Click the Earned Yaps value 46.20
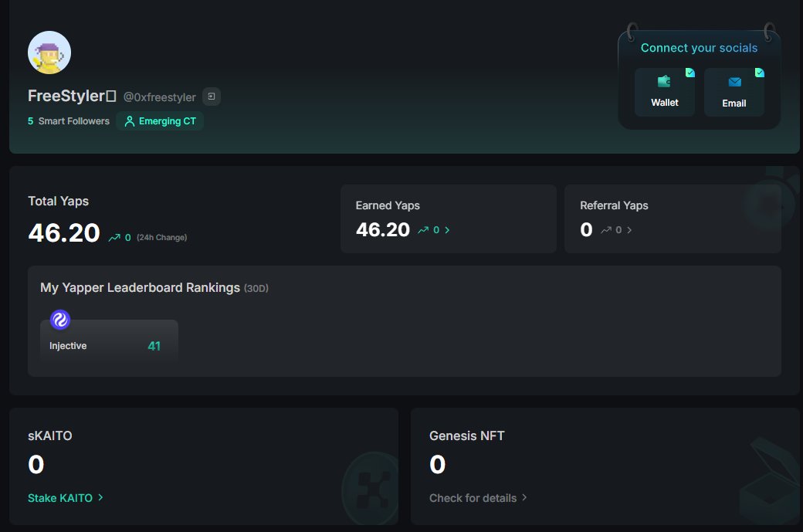 [x=383, y=230]
